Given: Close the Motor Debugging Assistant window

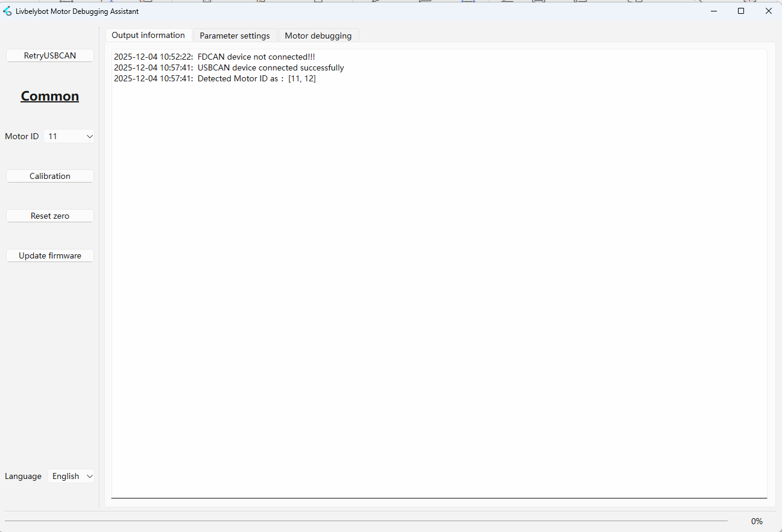Looking at the screenshot, I should (x=768, y=11).
